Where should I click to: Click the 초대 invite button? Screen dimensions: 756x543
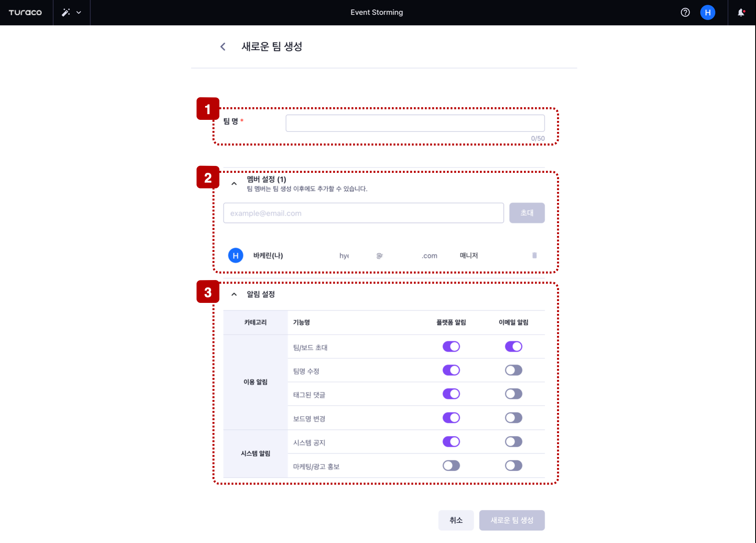(527, 213)
